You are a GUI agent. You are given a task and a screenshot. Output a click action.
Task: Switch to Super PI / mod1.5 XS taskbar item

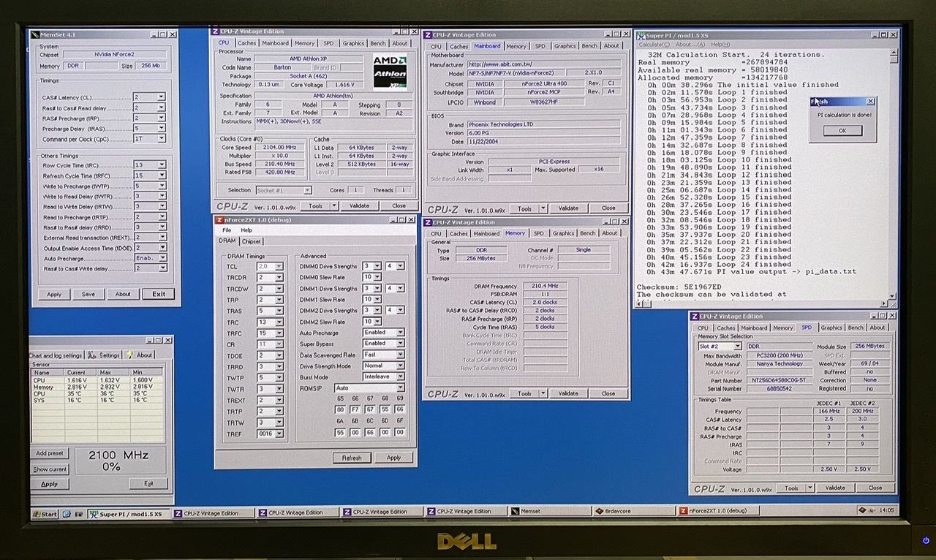[129, 514]
